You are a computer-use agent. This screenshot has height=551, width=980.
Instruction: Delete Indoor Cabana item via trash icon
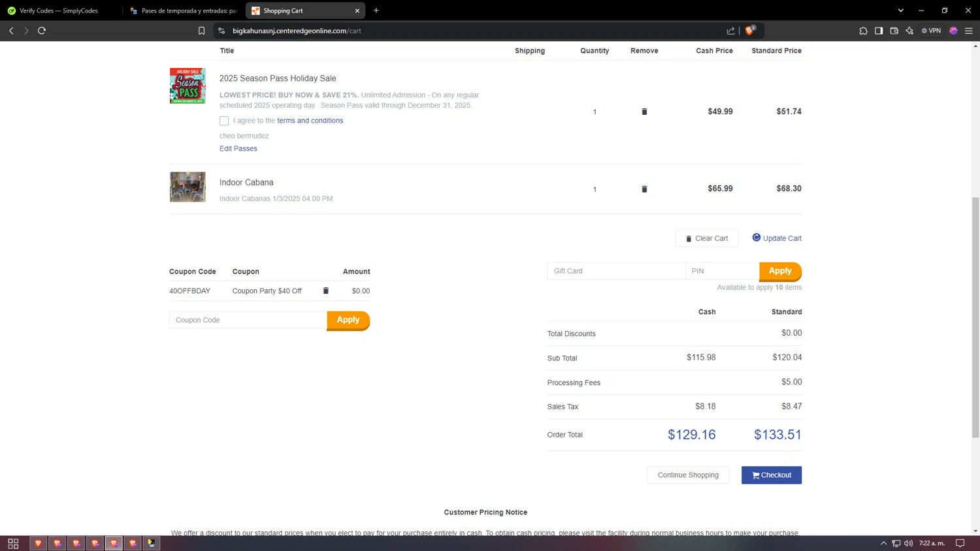644,189
